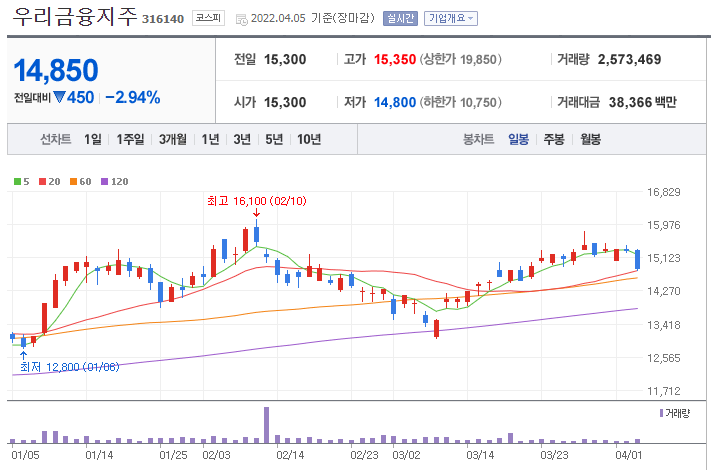Select the 3년 line chart tab
Viewport: 711px width, 470px height.
pyautogui.click(x=242, y=139)
